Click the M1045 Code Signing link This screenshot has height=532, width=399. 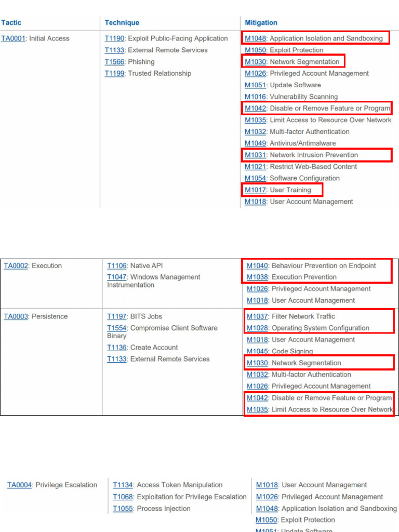(x=257, y=351)
